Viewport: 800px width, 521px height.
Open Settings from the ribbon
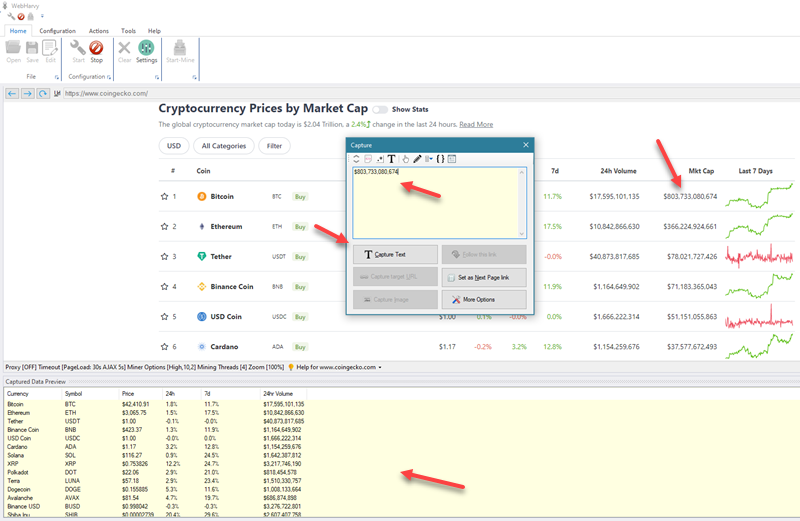(146, 50)
